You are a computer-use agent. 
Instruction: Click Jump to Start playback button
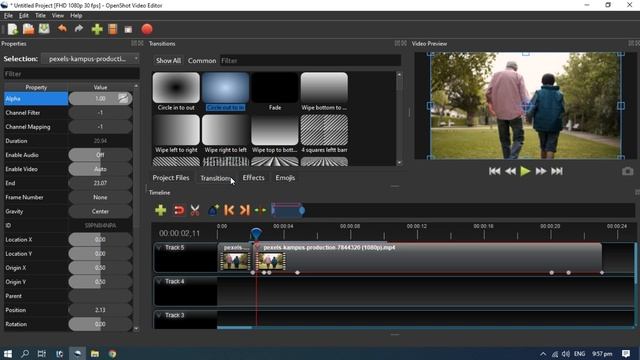pos(495,171)
